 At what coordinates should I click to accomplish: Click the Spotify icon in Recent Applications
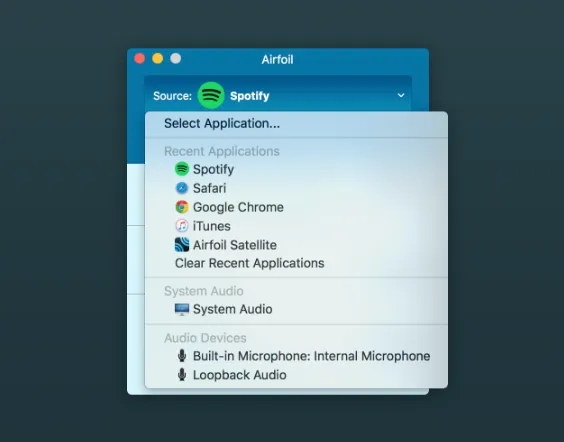click(182, 169)
